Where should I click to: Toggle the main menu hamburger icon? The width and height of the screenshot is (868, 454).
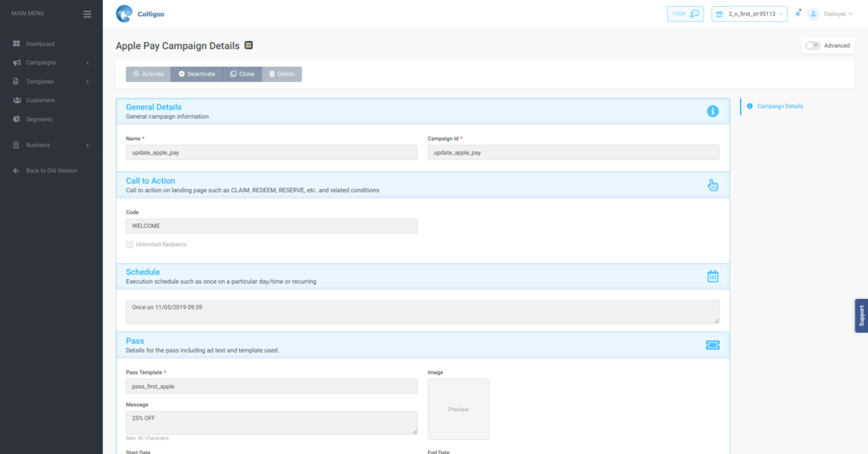click(87, 14)
